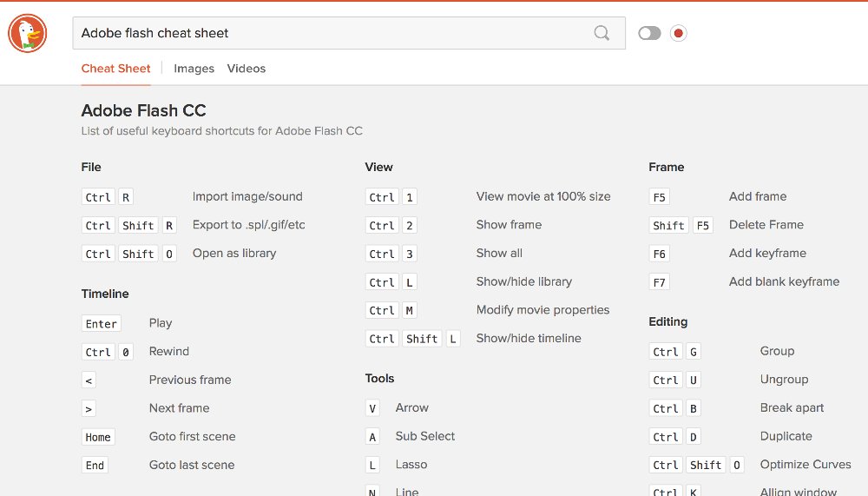868x496 pixels.
Task: Click the 'Optimize Curves' description
Action: click(x=806, y=465)
